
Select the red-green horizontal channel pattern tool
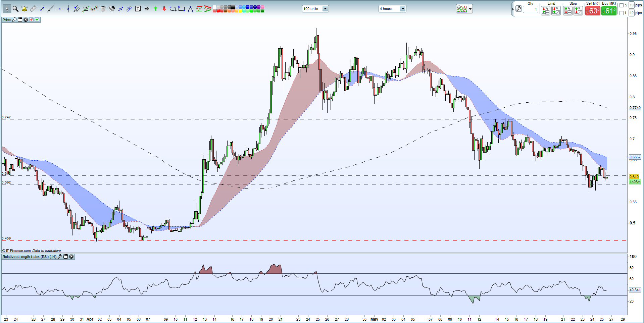tap(199, 9)
